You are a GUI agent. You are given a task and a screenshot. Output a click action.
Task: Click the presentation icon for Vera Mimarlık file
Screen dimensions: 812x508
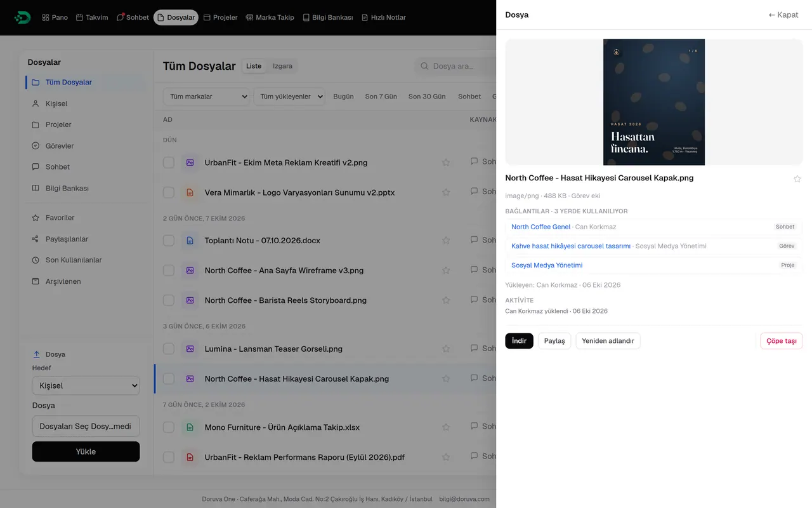[x=190, y=192]
